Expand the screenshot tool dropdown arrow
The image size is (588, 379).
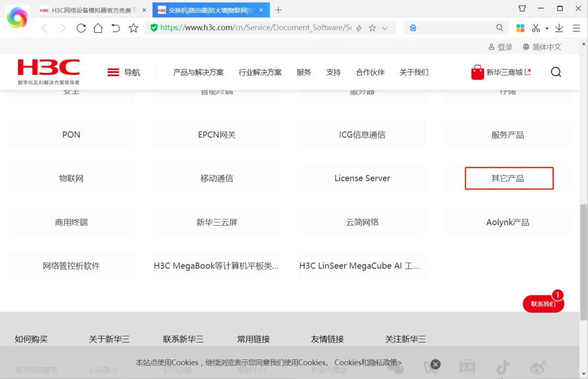(547, 28)
